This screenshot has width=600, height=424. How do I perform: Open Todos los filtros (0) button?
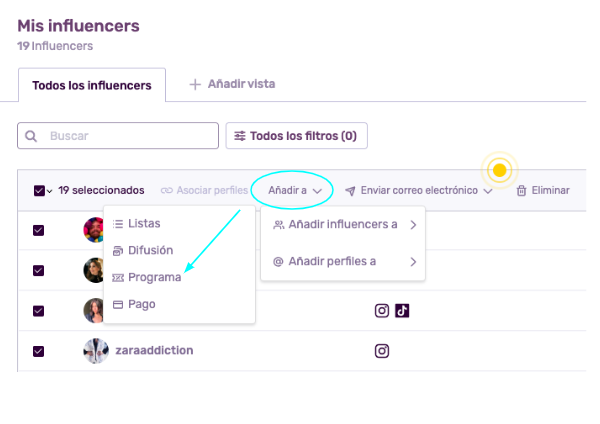[x=297, y=135]
